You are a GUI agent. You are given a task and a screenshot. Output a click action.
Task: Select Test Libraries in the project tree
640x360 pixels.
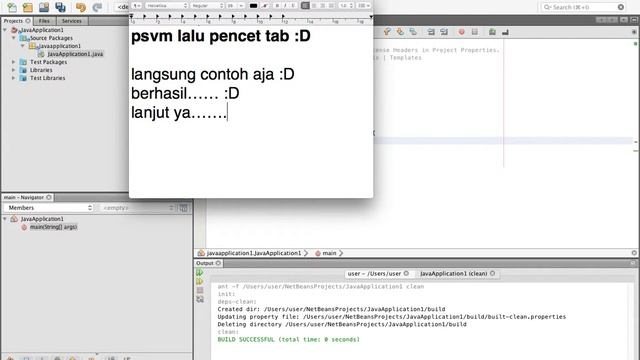point(47,78)
